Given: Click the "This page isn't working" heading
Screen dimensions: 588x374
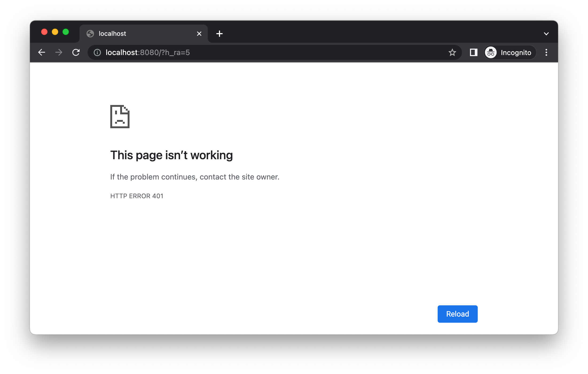Looking at the screenshot, I should tap(171, 155).
